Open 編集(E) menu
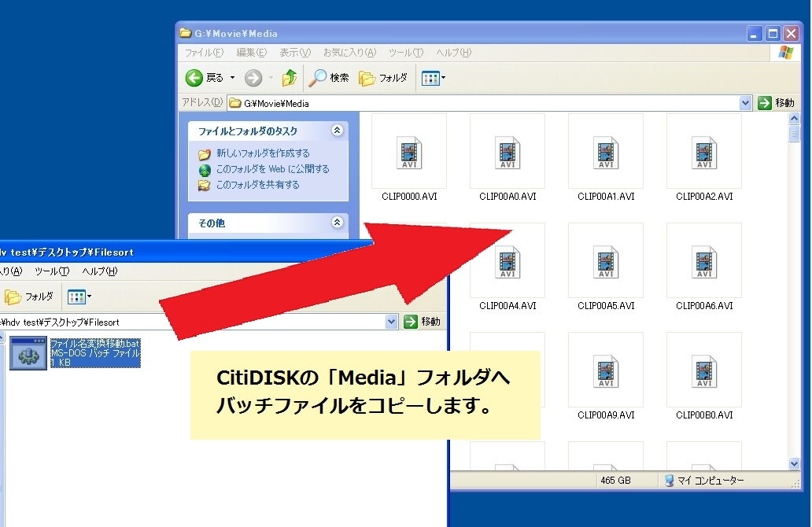This screenshot has width=812, height=527. (x=252, y=52)
